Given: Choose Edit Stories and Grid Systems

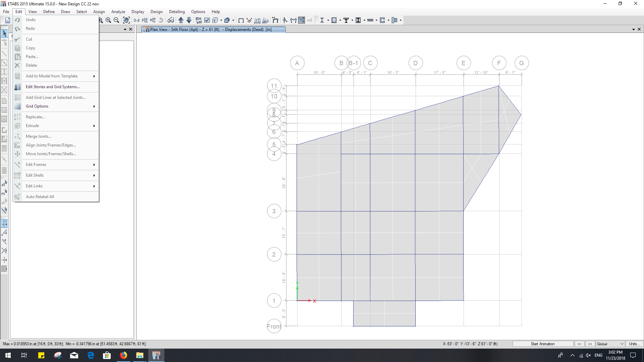Looking at the screenshot, I should (x=53, y=87).
